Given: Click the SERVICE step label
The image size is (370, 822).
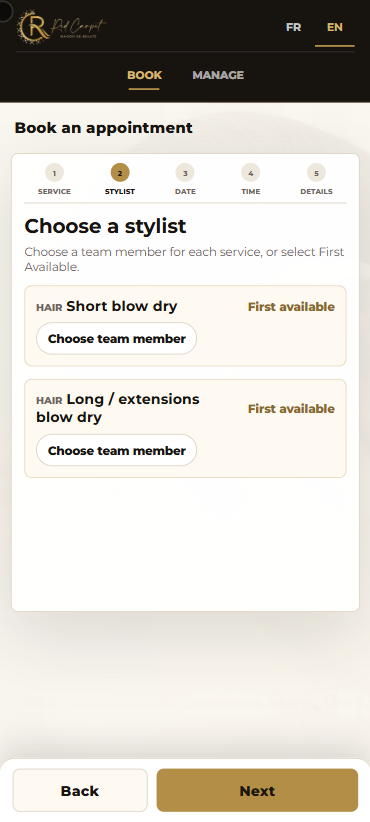Looking at the screenshot, I should point(55,192).
